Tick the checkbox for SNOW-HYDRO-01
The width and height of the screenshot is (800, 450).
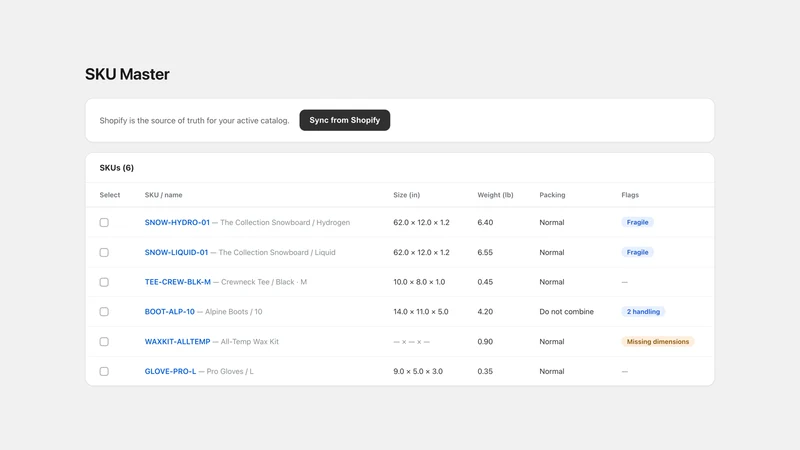coord(104,222)
